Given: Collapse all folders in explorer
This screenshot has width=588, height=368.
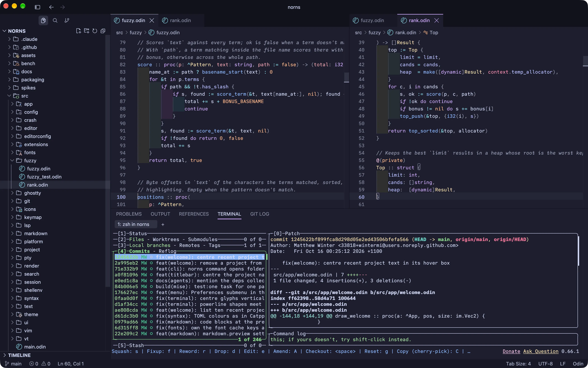Looking at the screenshot, I should pos(103,31).
